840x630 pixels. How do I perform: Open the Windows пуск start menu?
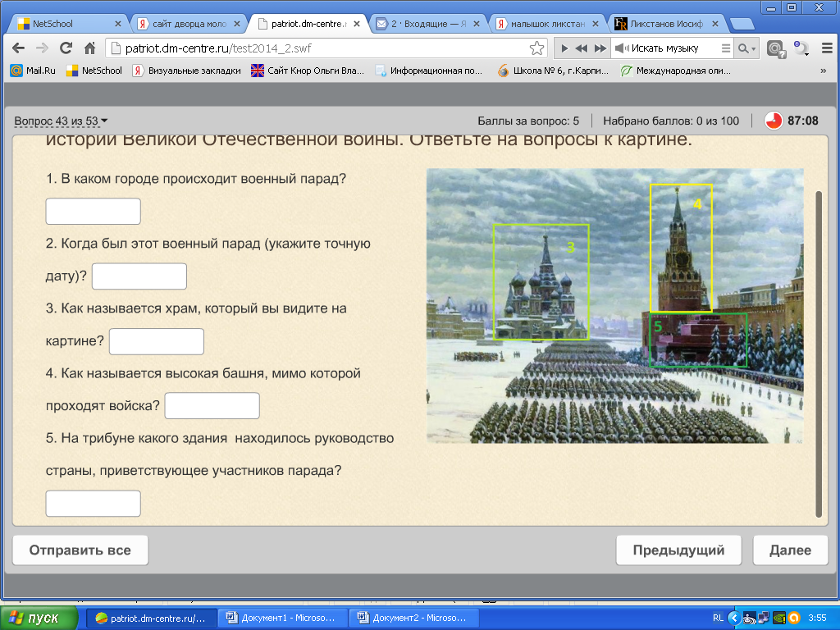(x=38, y=619)
